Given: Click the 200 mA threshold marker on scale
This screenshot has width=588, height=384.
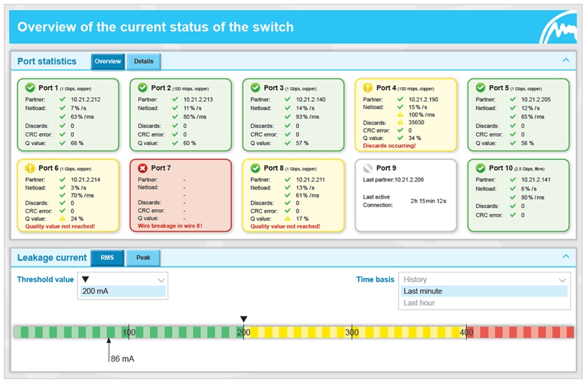Looking at the screenshot, I should coord(243,320).
